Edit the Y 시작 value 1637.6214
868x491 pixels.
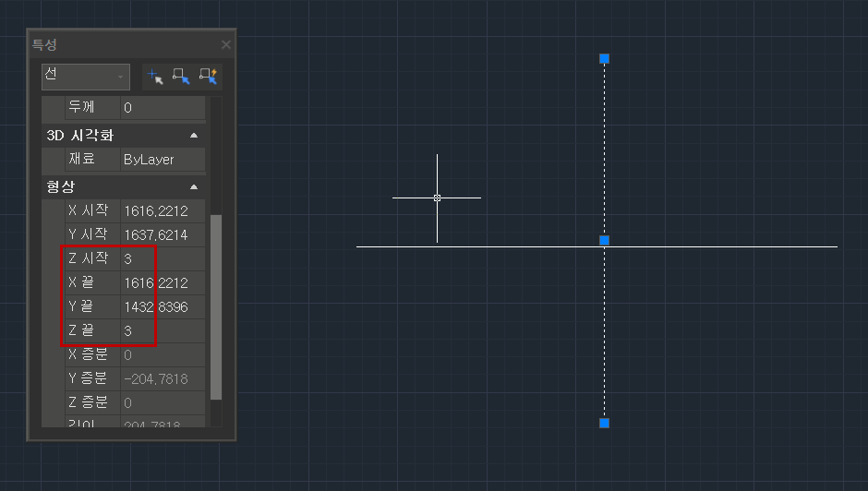tap(163, 234)
